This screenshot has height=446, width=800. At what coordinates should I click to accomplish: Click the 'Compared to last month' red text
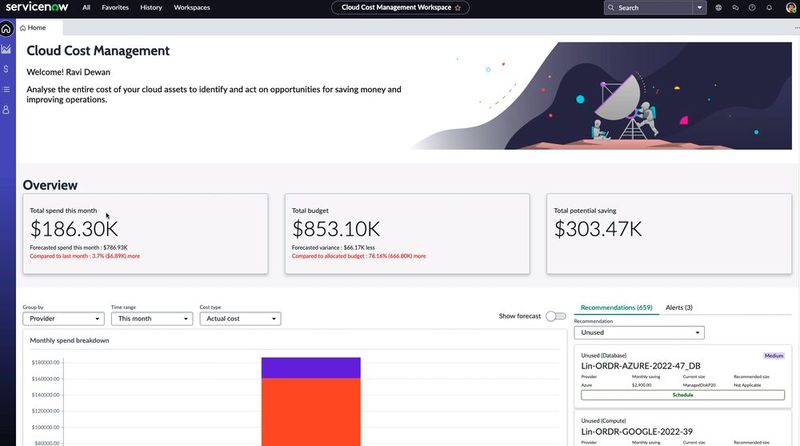point(85,256)
